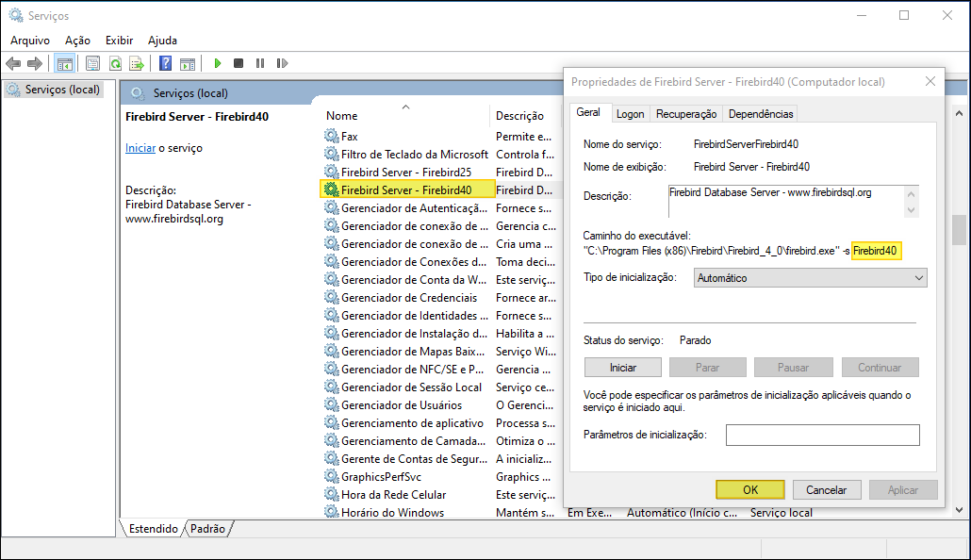This screenshot has width=971, height=560.
Task: Select the Gerenciador de Autenticaçã... row
Action: (439, 207)
